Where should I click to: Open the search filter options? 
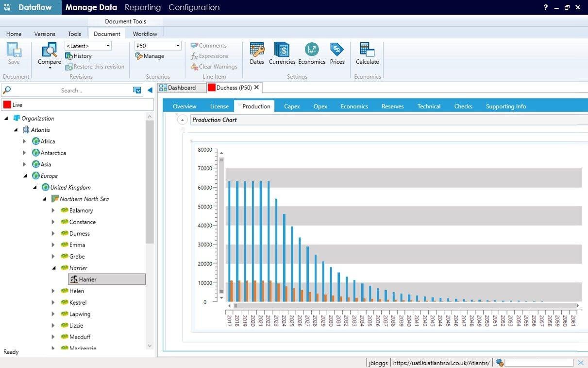(x=137, y=90)
